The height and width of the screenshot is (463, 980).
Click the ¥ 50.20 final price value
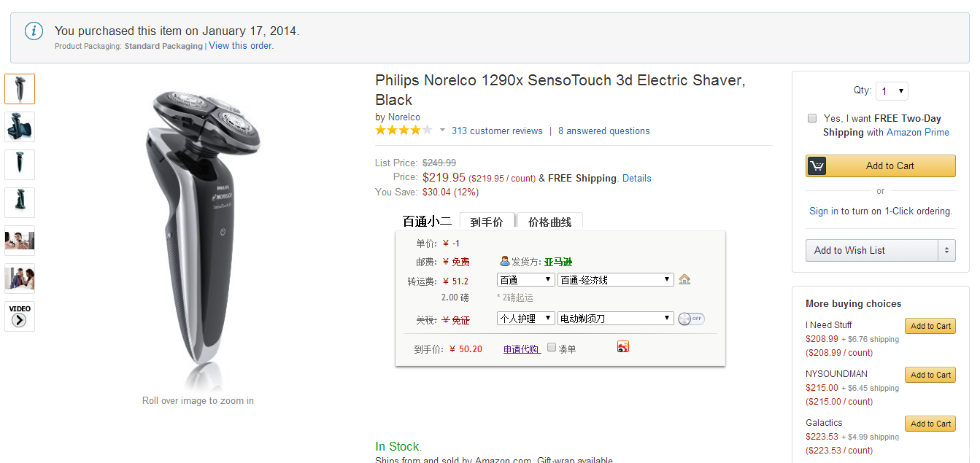pyautogui.click(x=466, y=349)
